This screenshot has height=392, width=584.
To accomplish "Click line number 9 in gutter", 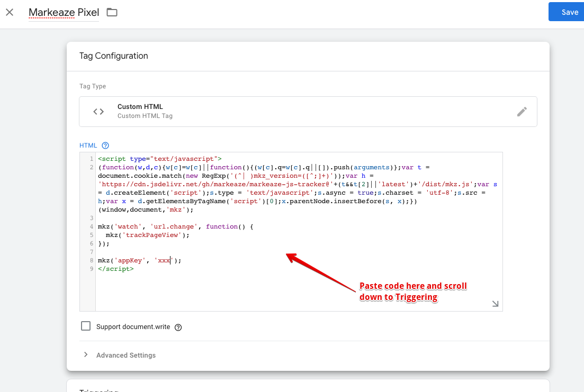I will coord(91,269).
